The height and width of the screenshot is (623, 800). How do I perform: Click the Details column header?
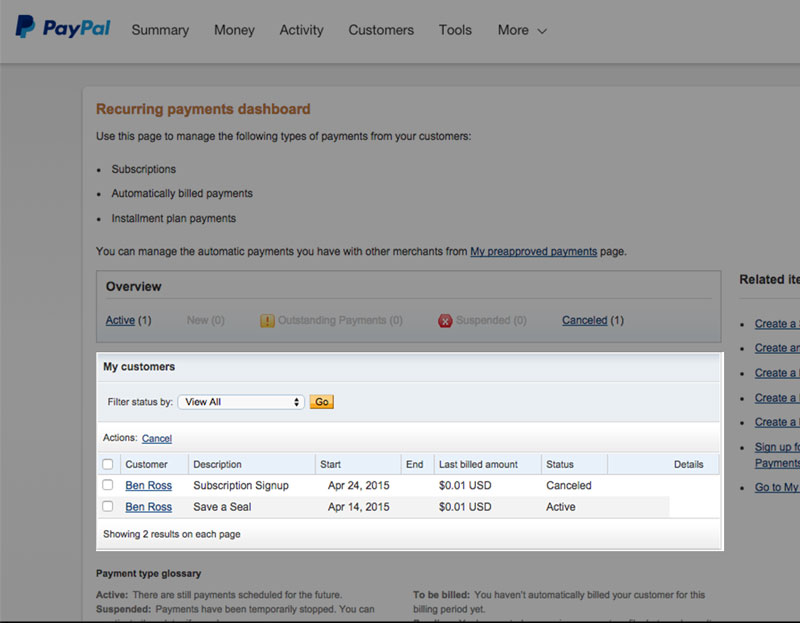pos(688,464)
